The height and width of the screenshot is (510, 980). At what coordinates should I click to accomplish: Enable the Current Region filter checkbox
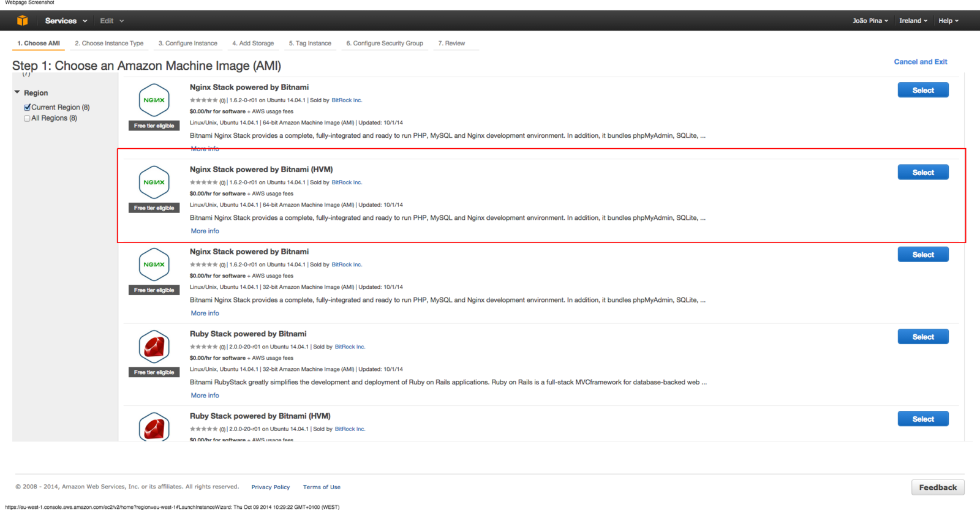tap(27, 107)
